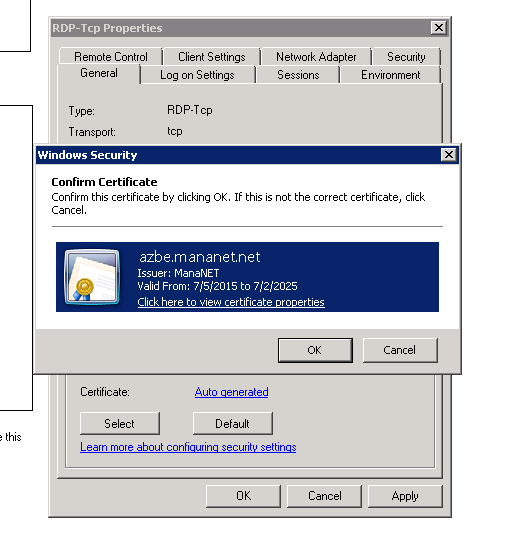Click here to view certificate properties link
Image resolution: width=513 pixels, height=541 pixels.
coord(231,302)
